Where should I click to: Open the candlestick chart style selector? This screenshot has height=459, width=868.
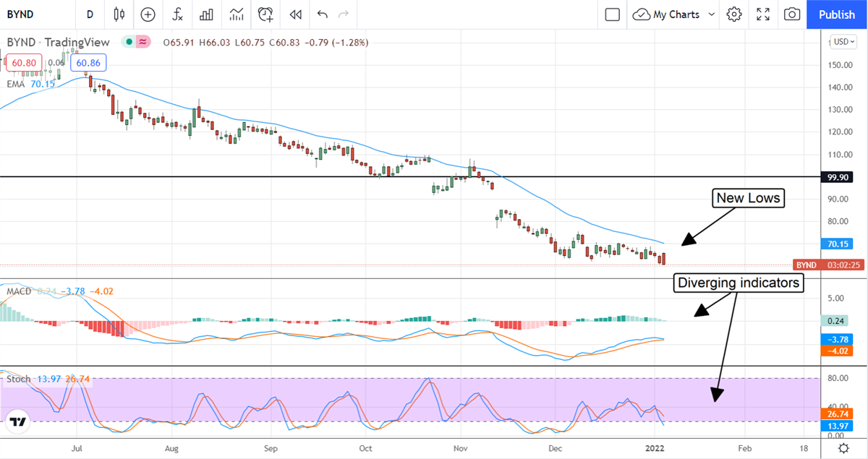pyautogui.click(x=119, y=14)
